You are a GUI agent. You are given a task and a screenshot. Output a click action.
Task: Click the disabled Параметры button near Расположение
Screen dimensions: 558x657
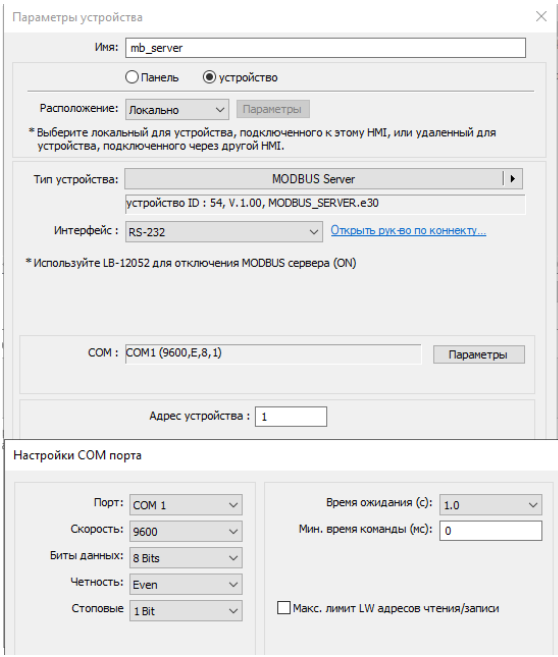tap(273, 109)
